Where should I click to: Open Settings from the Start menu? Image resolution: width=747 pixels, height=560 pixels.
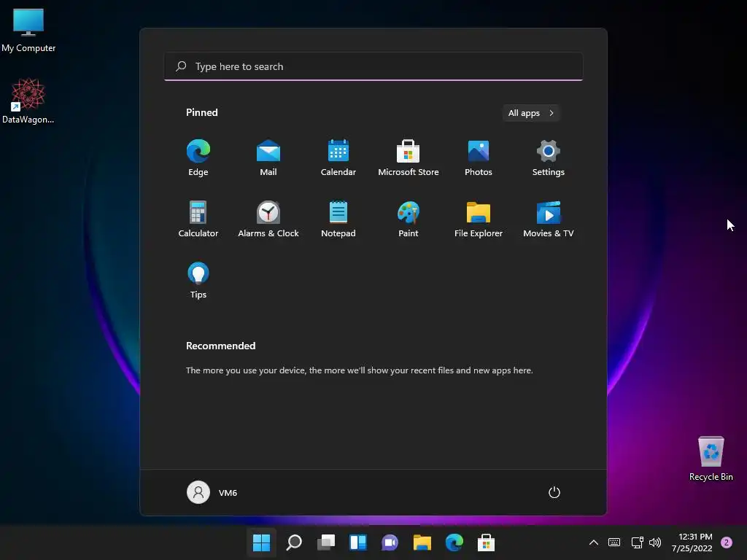tap(549, 158)
